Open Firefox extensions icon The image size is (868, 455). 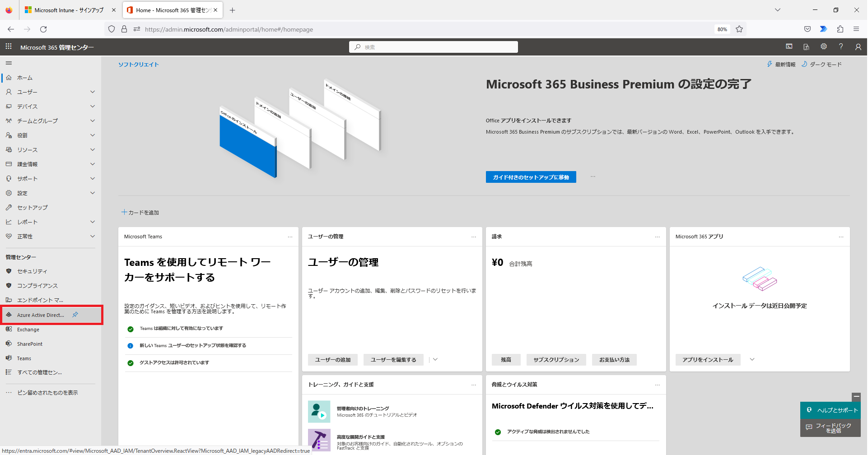pyautogui.click(x=840, y=29)
